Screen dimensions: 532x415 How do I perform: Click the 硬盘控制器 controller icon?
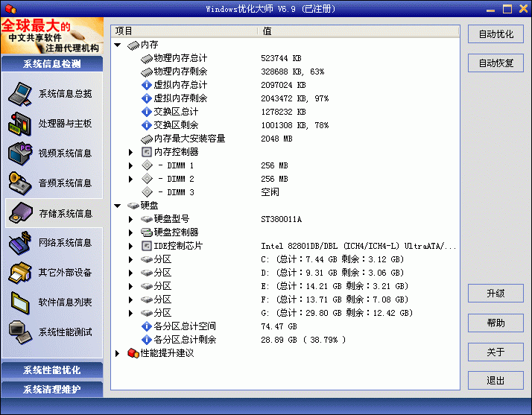(147, 232)
